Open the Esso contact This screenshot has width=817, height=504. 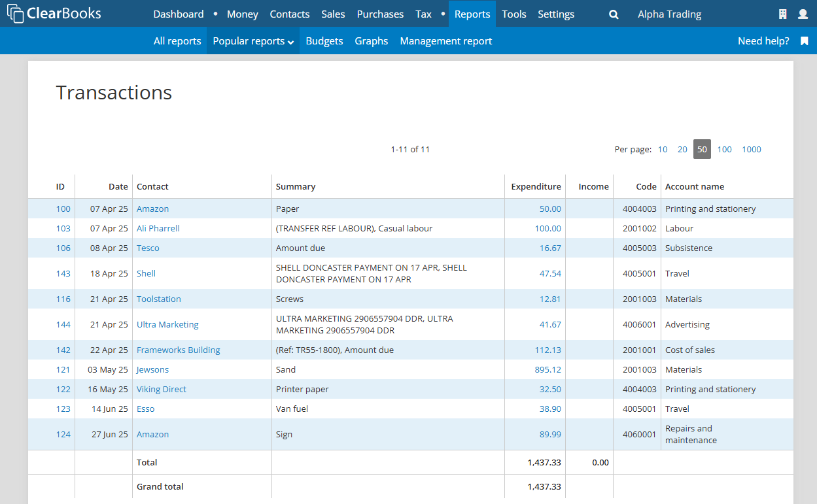(x=145, y=409)
